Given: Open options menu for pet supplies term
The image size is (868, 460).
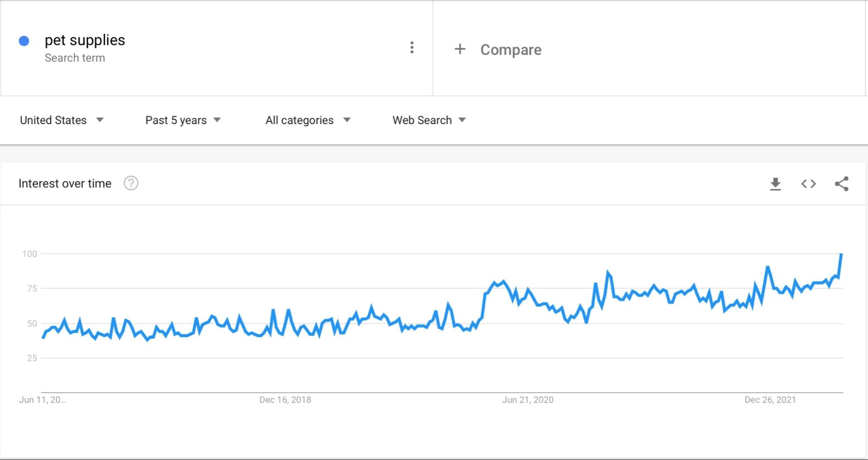Looking at the screenshot, I should (x=412, y=48).
